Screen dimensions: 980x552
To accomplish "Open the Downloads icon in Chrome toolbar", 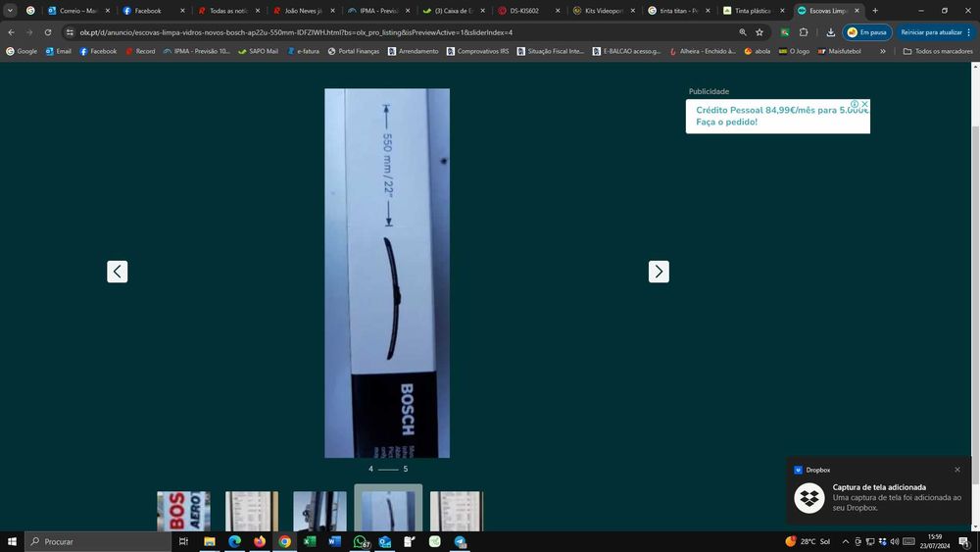I will tap(831, 32).
